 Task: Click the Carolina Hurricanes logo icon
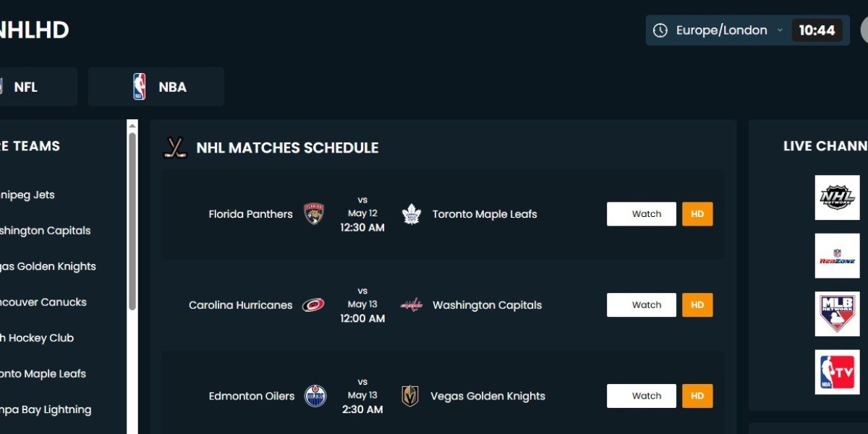click(x=313, y=305)
